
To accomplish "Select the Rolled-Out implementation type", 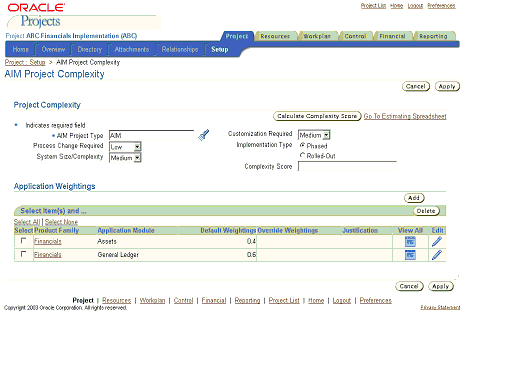I will pos(302,155).
